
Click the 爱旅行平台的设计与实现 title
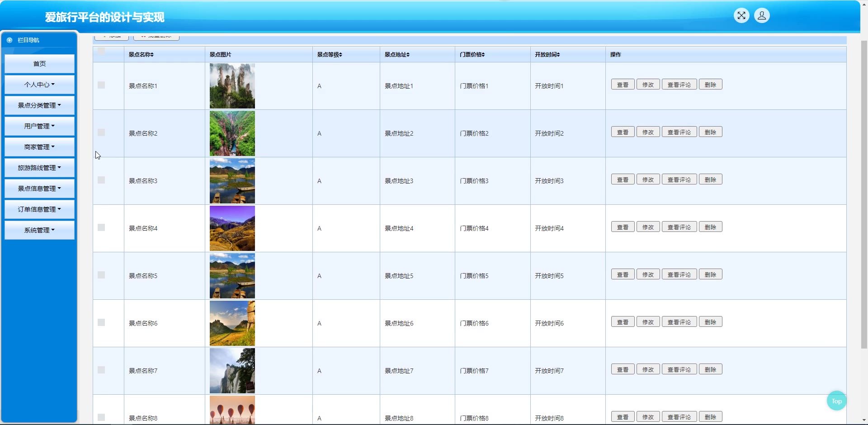[x=104, y=17]
